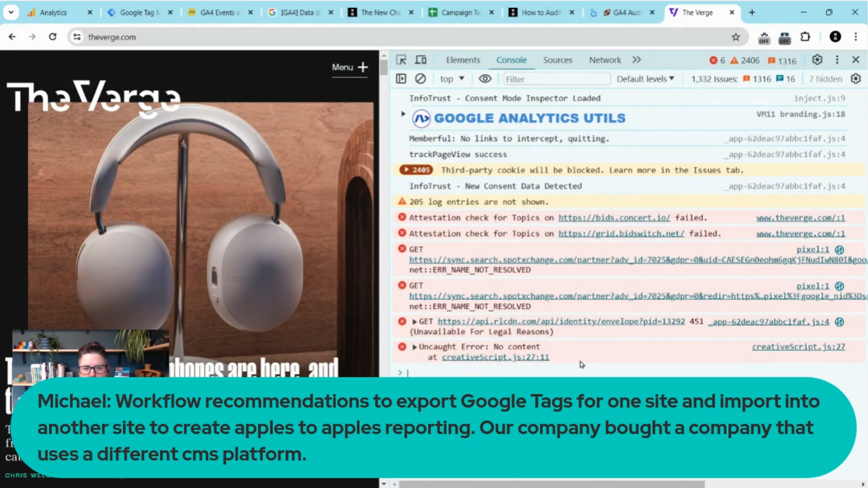This screenshot has width=868, height=488.
Task: Open DevTools more options menu
Action: pyautogui.click(x=837, y=60)
